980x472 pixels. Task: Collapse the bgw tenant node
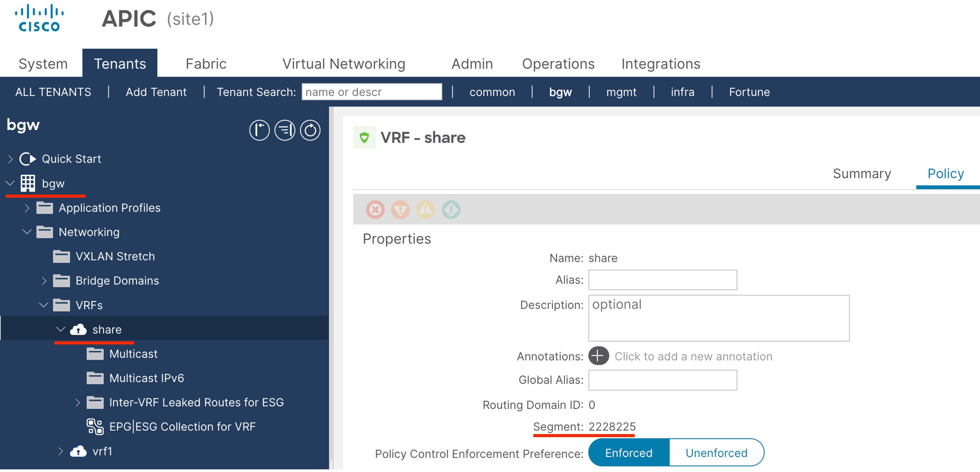point(10,183)
